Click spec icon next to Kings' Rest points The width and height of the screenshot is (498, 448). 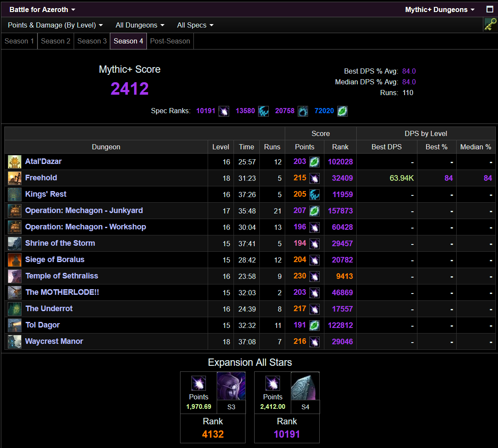pos(314,195)
